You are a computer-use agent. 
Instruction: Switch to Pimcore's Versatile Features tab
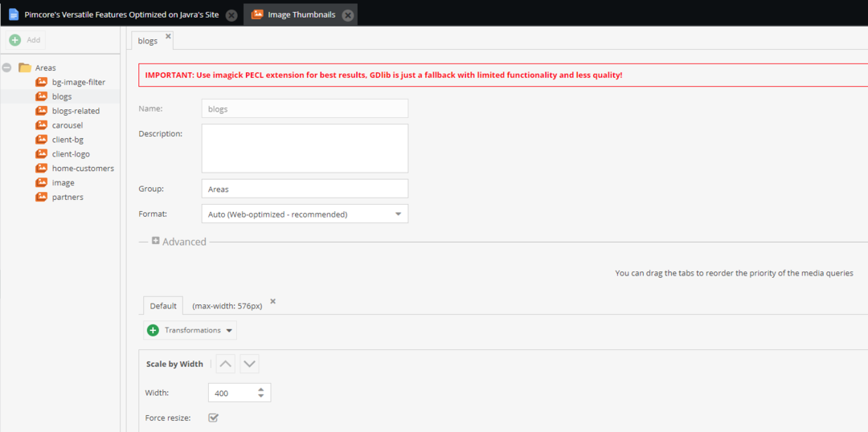pos(122,15)
